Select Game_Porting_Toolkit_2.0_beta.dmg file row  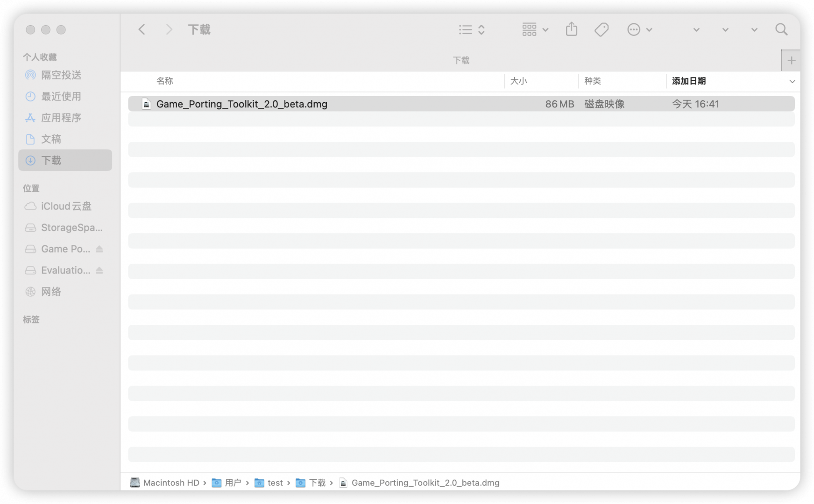click(x=461, y=104)
